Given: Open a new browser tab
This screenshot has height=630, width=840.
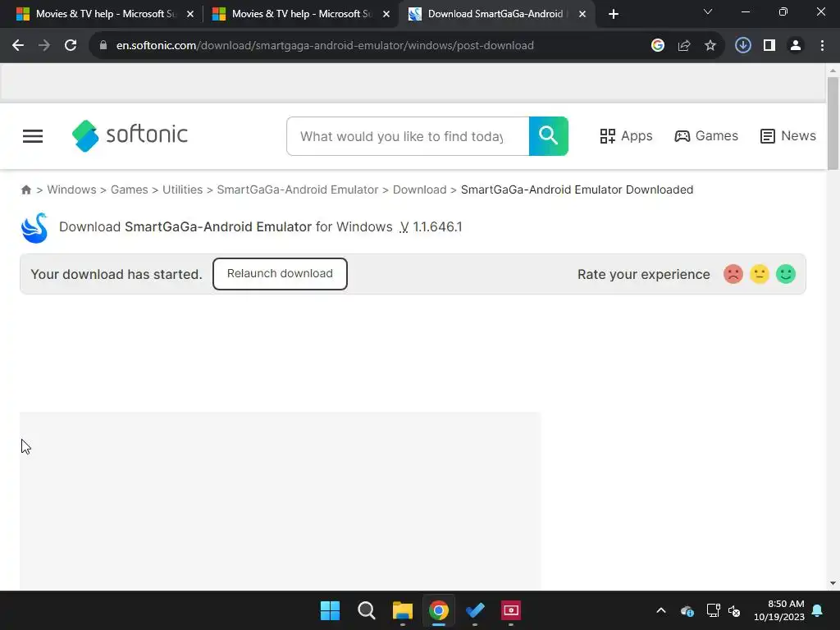Looking at the screenshot, I should click(614, 14).
